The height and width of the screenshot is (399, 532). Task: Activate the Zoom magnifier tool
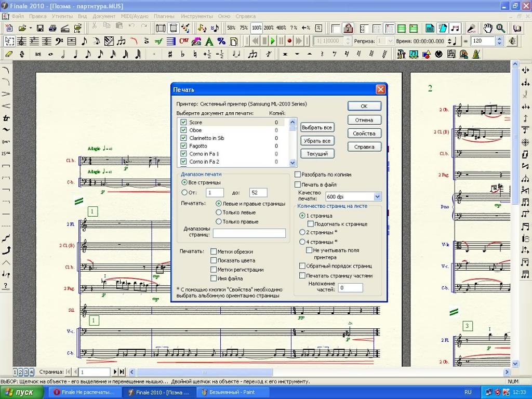[500, 28]
